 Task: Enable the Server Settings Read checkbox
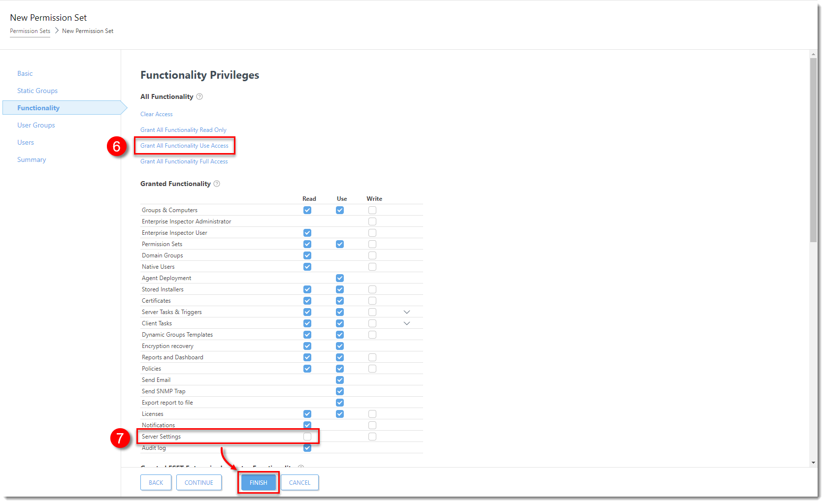pyautogui.click(x=307, y=437)
